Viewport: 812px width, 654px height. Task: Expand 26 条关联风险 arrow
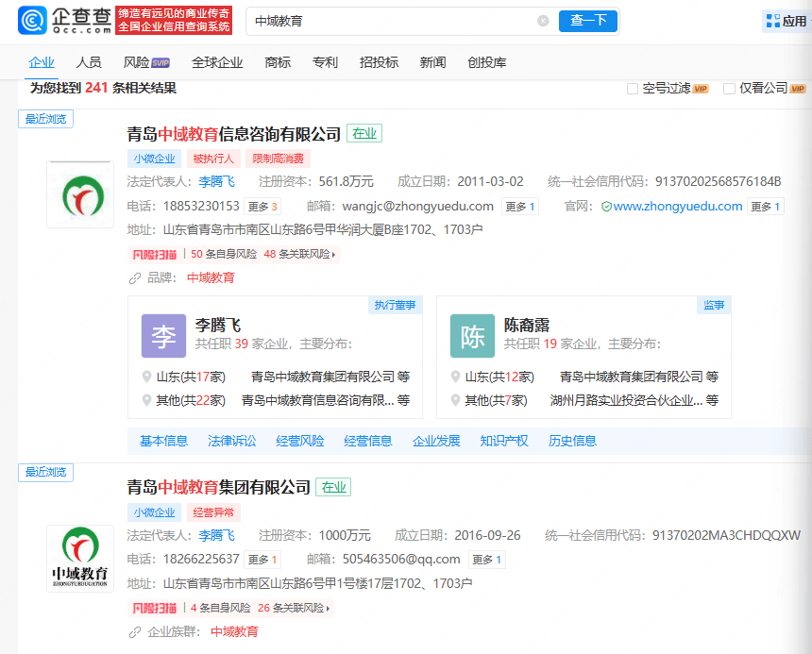(328, 609)
